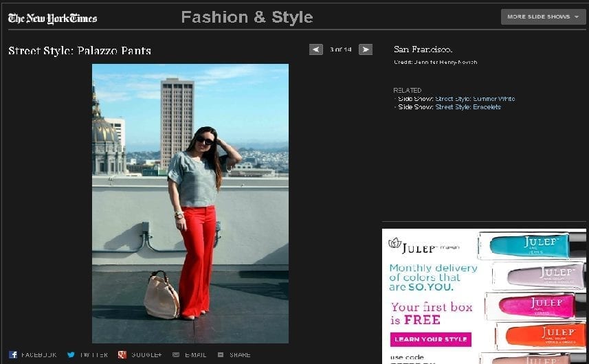Screen dimensions: 589x364
Task: Open the Fashion & Style section heading
Action: click(x=247, y=17)
